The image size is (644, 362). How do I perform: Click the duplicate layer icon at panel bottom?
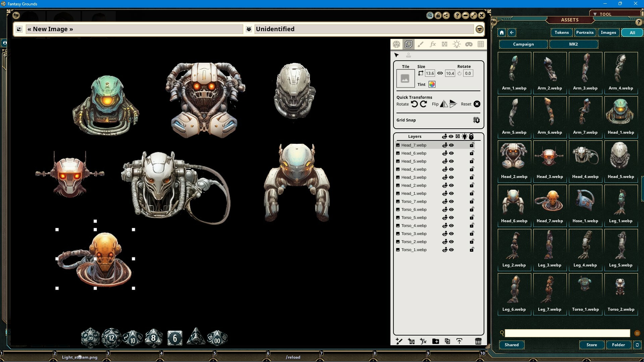point(447,341)
